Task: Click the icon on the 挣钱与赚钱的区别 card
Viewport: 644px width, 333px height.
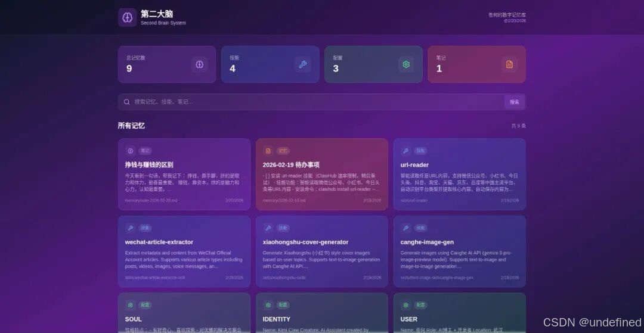Action: tap(130, 151)
